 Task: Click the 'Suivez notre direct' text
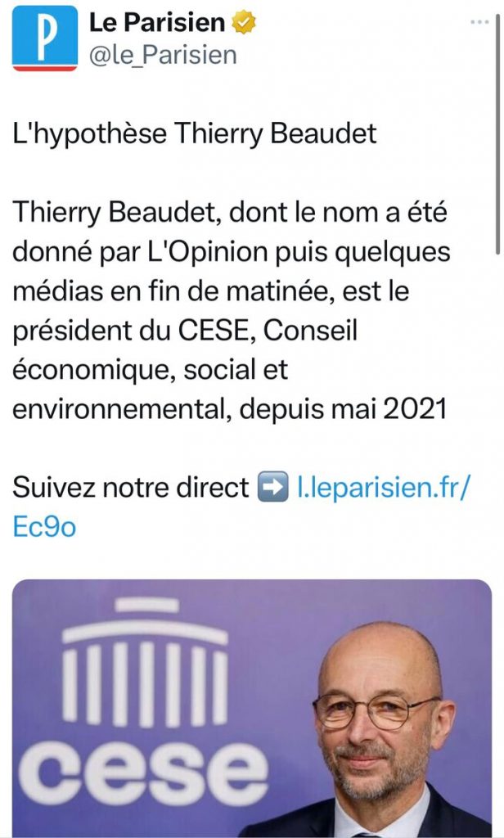(130, 488)
